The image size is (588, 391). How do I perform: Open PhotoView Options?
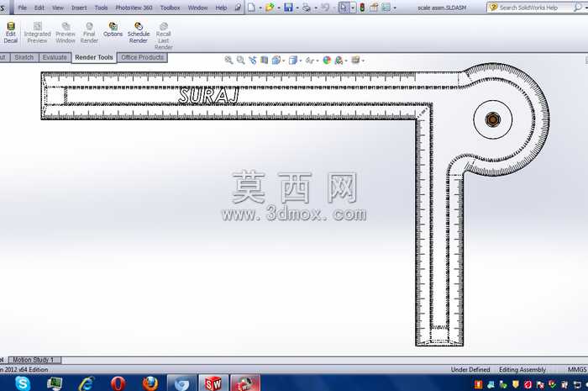(x=113, y=29)
